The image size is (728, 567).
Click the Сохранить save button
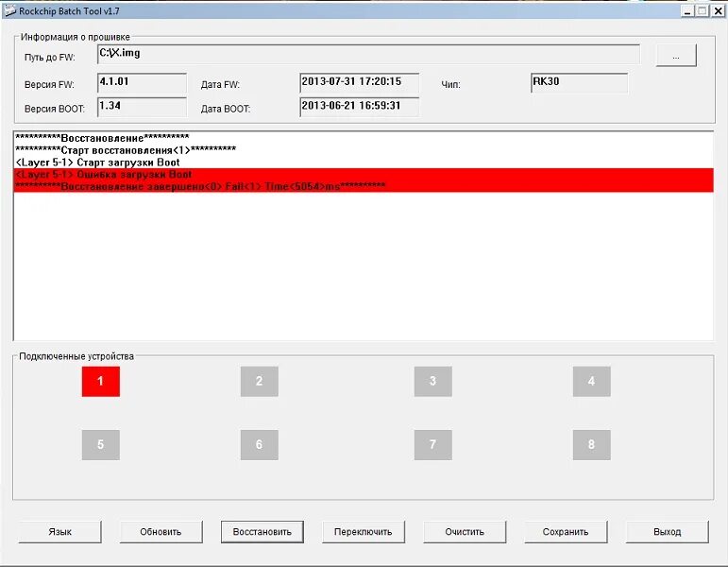[566, 532]
